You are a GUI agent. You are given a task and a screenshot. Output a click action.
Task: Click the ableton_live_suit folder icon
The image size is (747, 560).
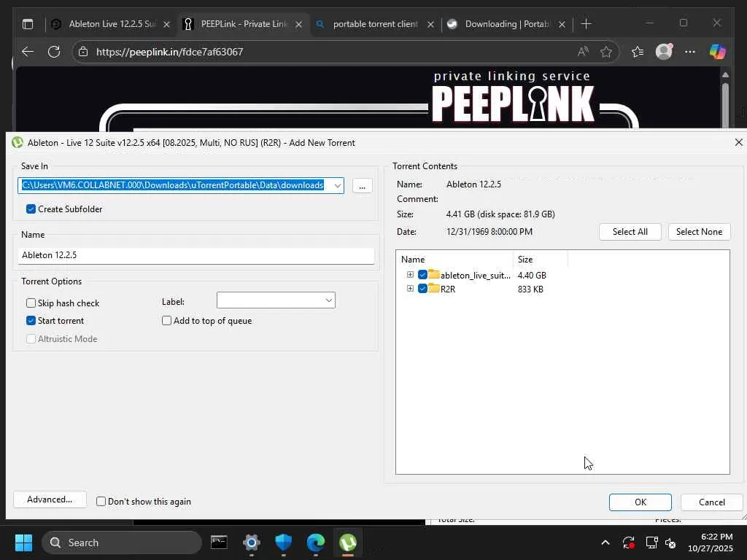pos(433,275)
